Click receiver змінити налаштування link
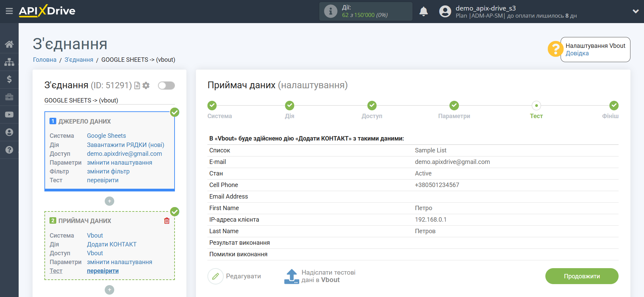 click(120, 262)
